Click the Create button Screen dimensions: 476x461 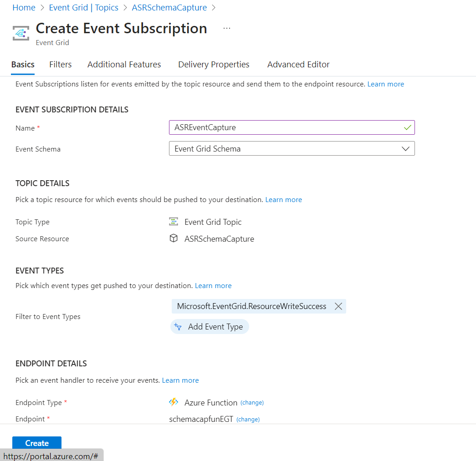pyautogui.click(x=36, y=443)
